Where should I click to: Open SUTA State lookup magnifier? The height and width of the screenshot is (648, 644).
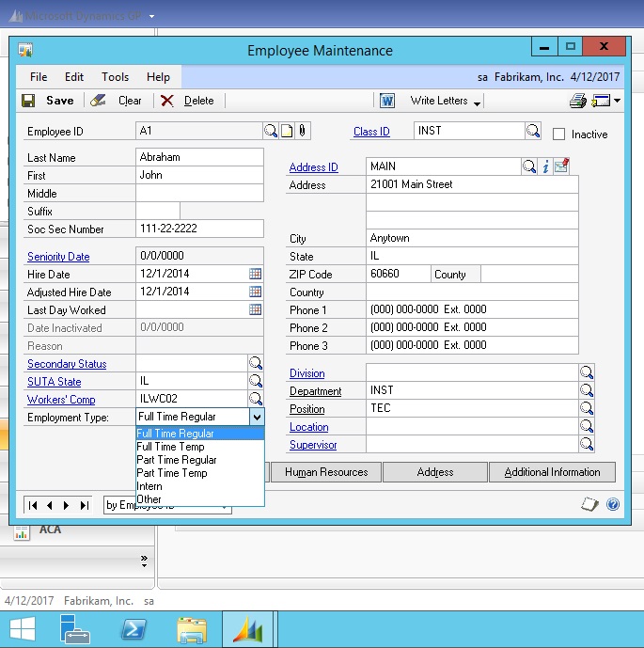pyautogui.click(x=256, y=381)
